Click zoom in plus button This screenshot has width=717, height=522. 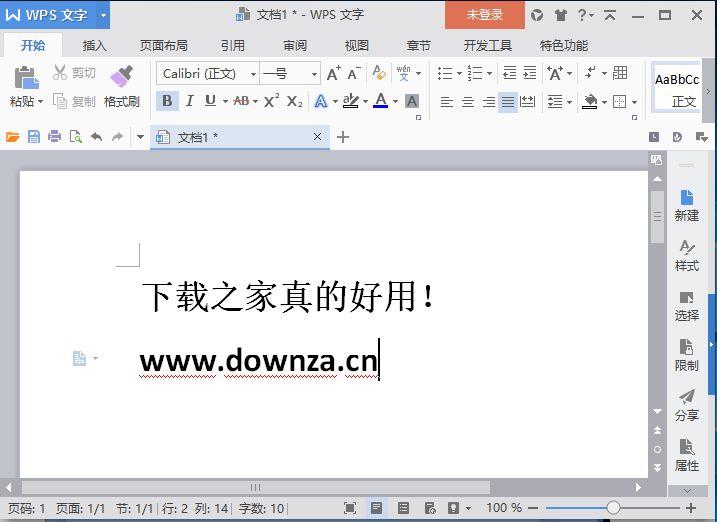point(691,508)
